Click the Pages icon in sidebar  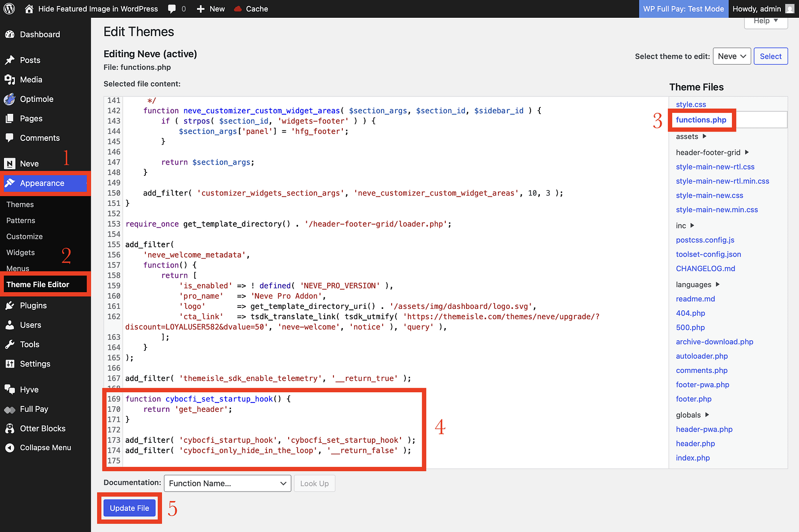pos(10,119)
